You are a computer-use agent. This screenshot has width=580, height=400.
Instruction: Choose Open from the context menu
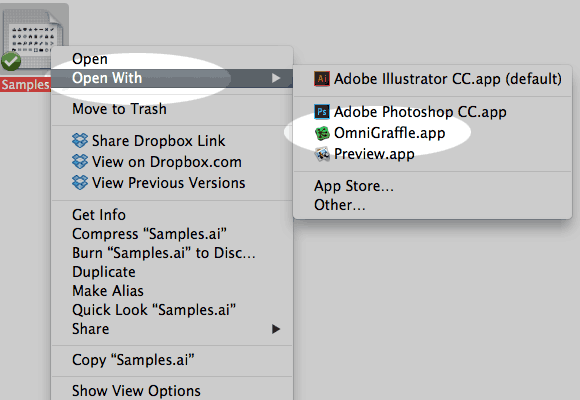172,59
